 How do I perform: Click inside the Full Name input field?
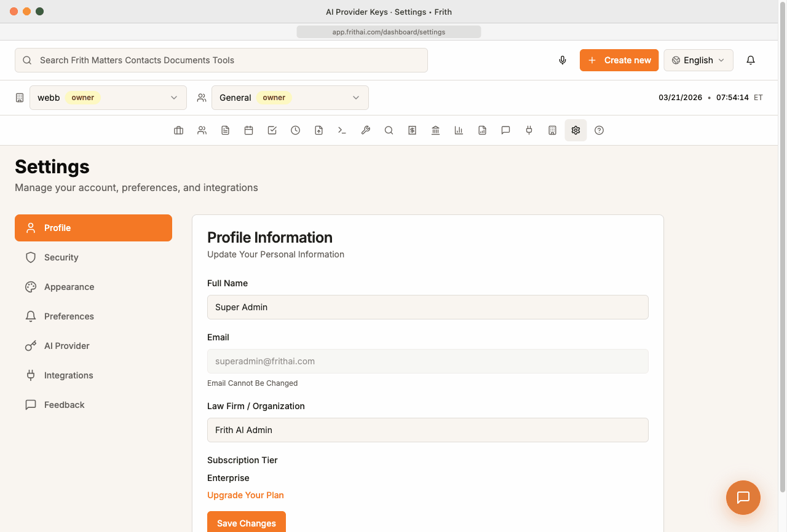click(427, 307)
